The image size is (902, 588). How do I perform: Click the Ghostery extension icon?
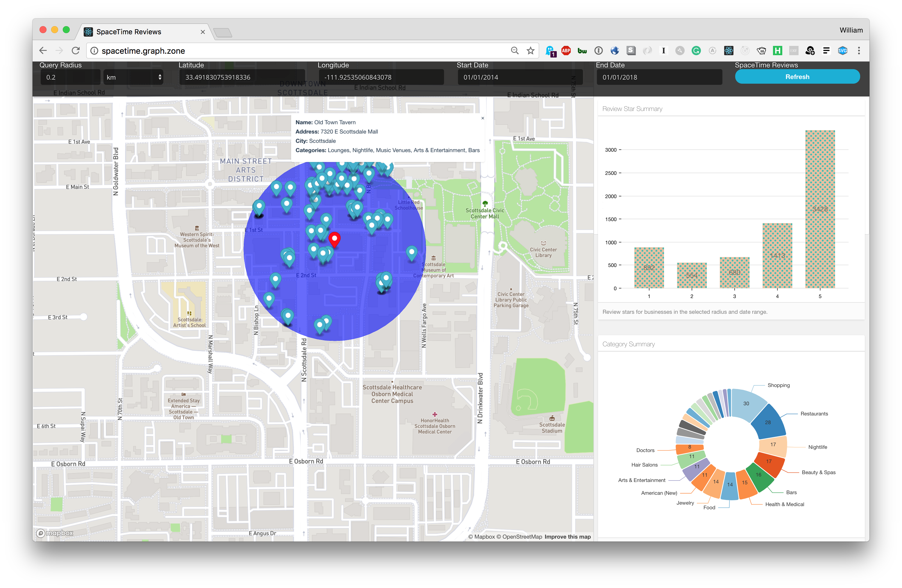pos(550,51)
